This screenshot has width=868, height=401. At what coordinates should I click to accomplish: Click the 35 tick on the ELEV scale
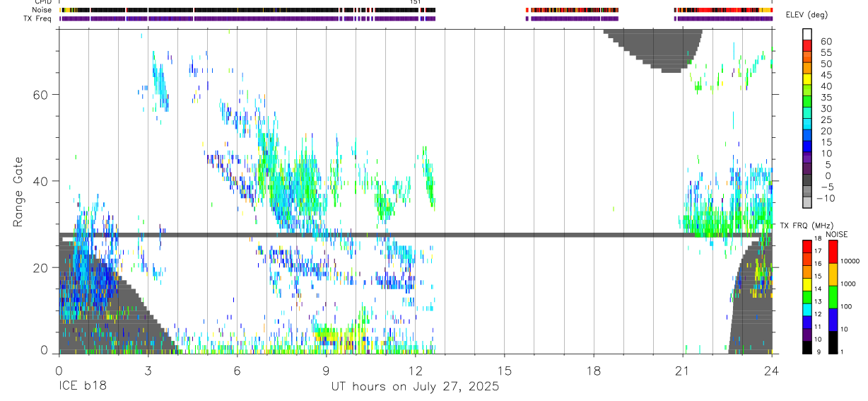(x=826, y=98)
